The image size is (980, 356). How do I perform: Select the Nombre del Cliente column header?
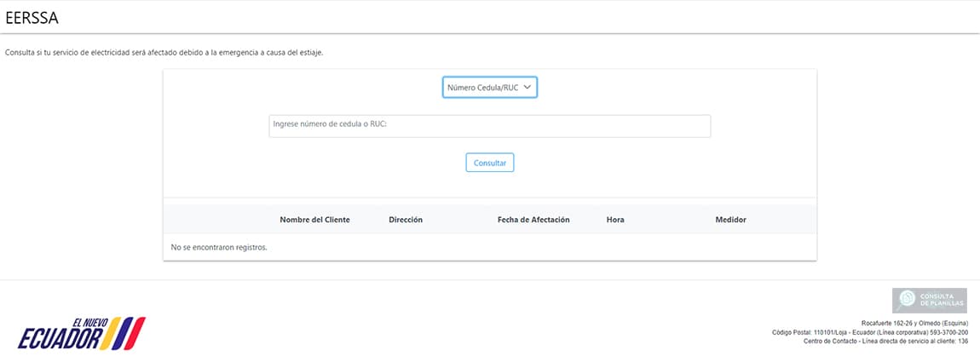[x=314, y=220]
